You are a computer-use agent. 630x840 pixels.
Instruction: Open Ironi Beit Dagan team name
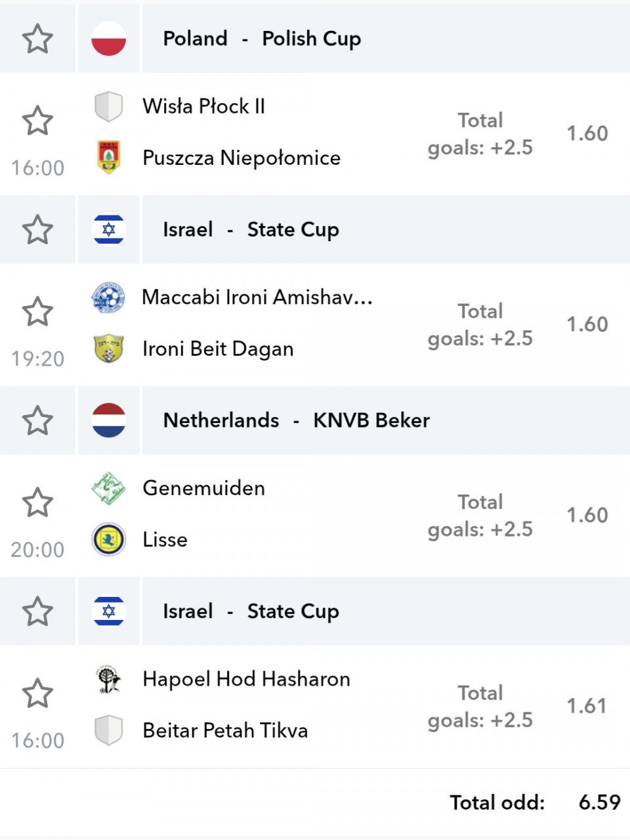(218, 349)
